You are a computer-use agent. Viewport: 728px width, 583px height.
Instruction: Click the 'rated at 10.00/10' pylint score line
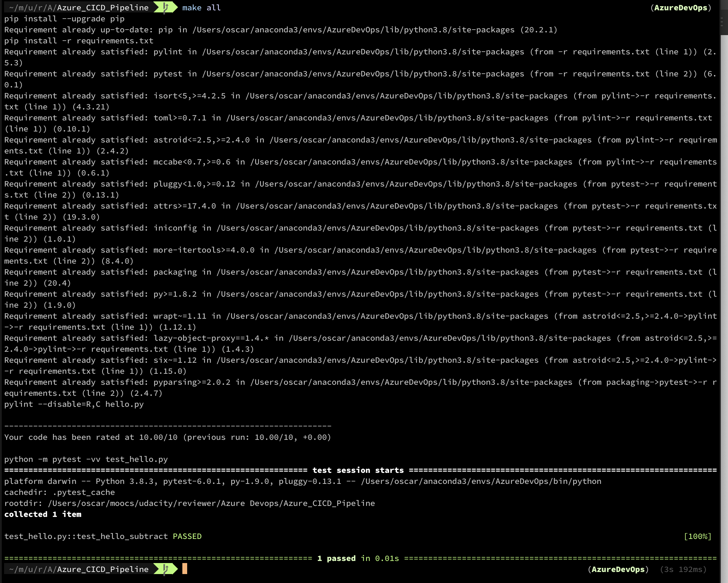[167, 437]
